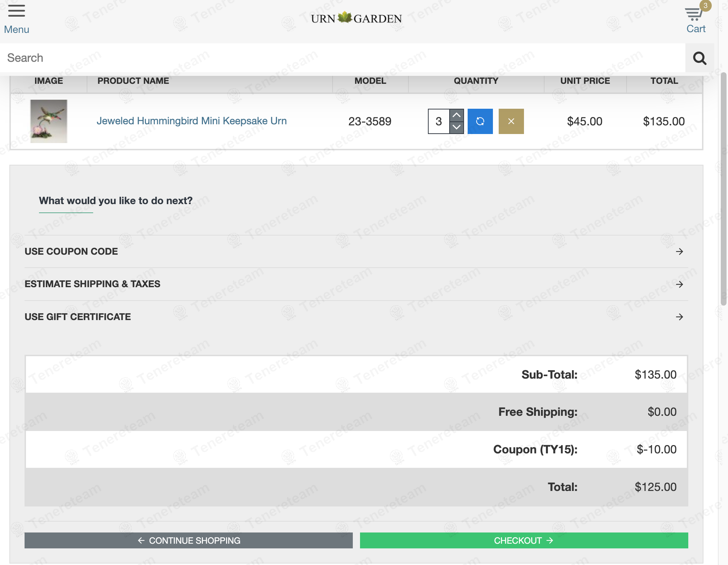Open Jeweled Hummingbird Mini Keepsake Urn link
The height and width of the screenshot is (565, 728).
(x=191, y=121)
